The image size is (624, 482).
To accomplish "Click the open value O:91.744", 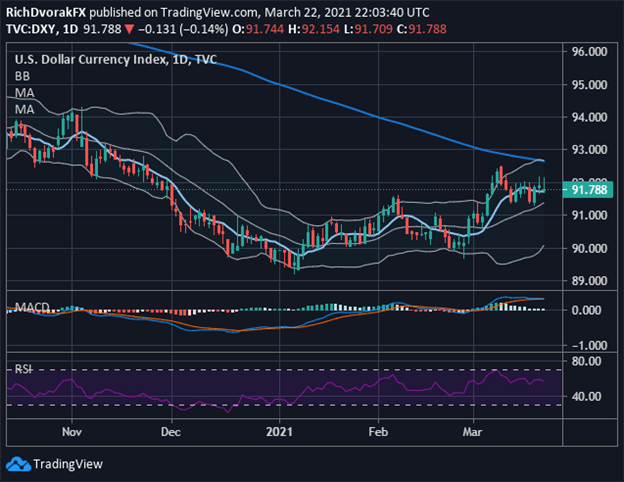I will (x=258, y=29).
